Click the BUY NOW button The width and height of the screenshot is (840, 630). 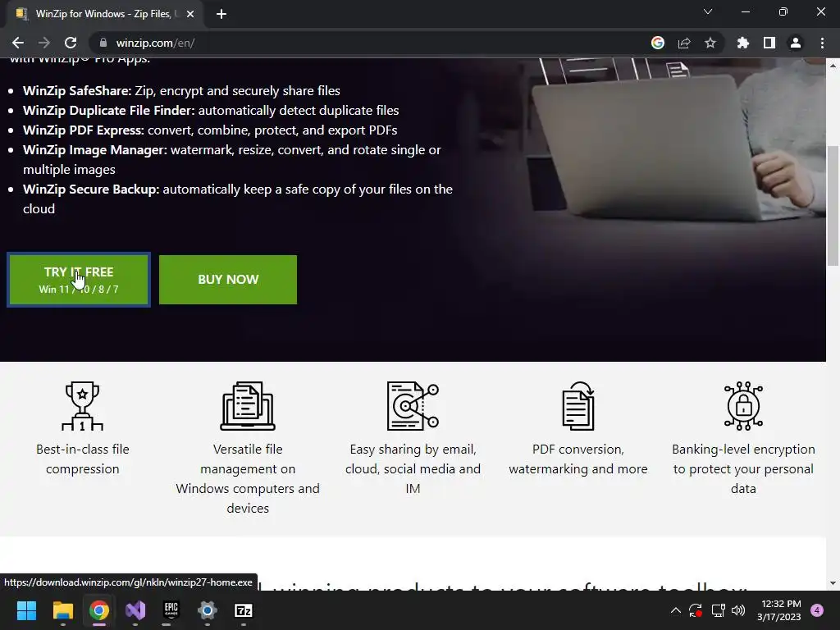pos(228,280)
